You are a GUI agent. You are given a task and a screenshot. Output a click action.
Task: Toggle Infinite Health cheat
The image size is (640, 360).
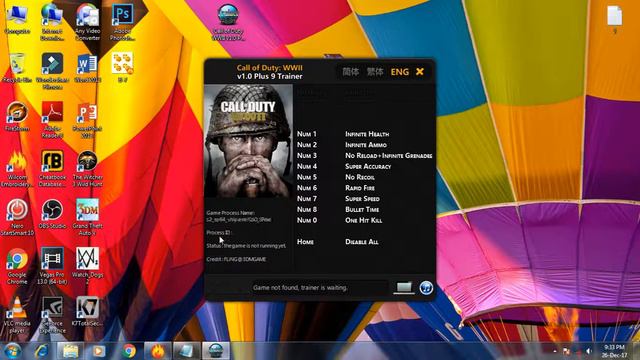[367, 134]
